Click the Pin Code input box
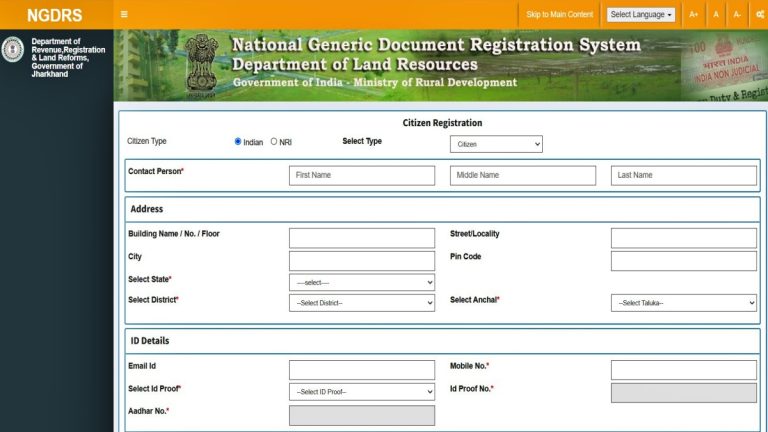The height and width of the screenshot is (432, 768). [684, 261]
